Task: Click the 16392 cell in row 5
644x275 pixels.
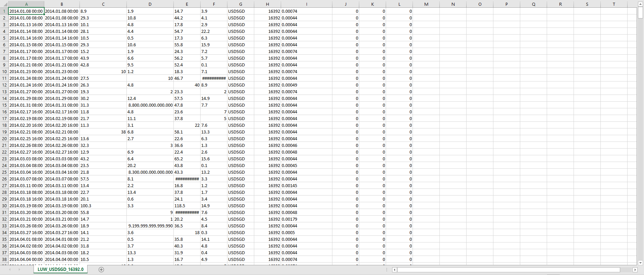Action: (x=267, y=38)
